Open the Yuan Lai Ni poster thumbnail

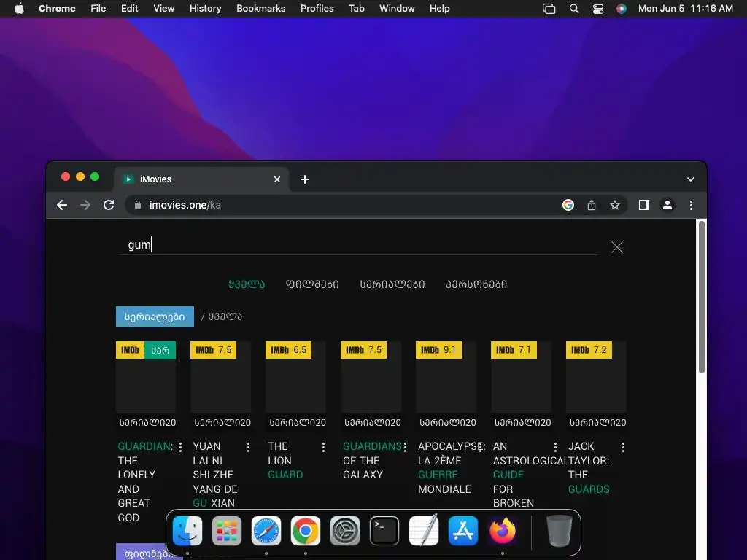point(220,377)
